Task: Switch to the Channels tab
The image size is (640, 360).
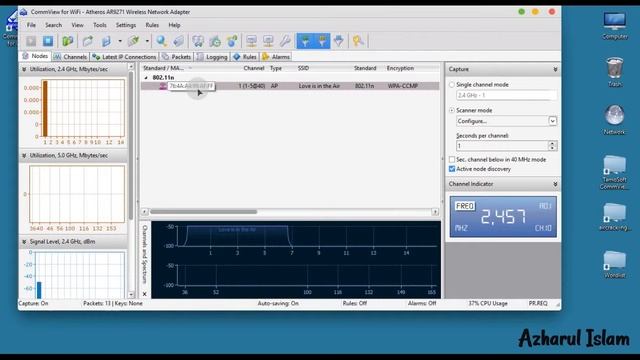Action: [71, 57]
